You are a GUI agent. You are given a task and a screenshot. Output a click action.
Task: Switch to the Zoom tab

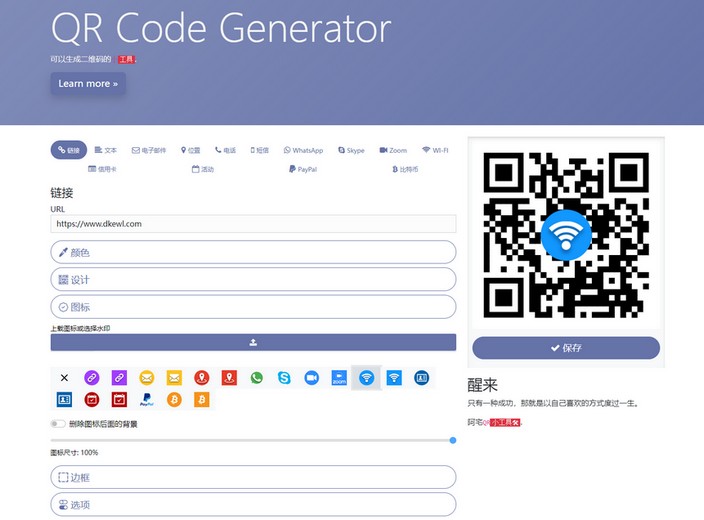coord(393,150)
